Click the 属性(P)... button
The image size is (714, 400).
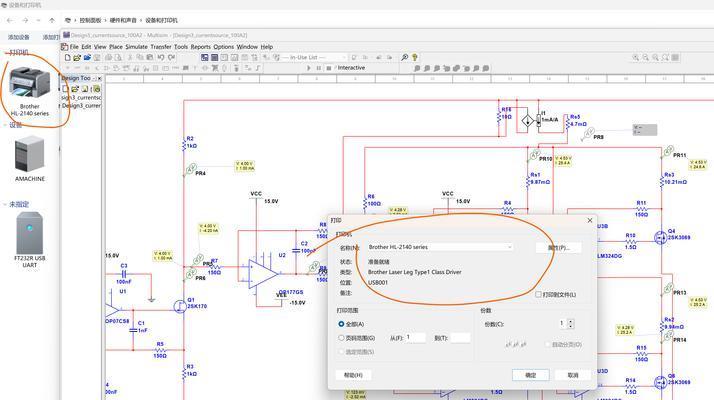tap(558, 247)
